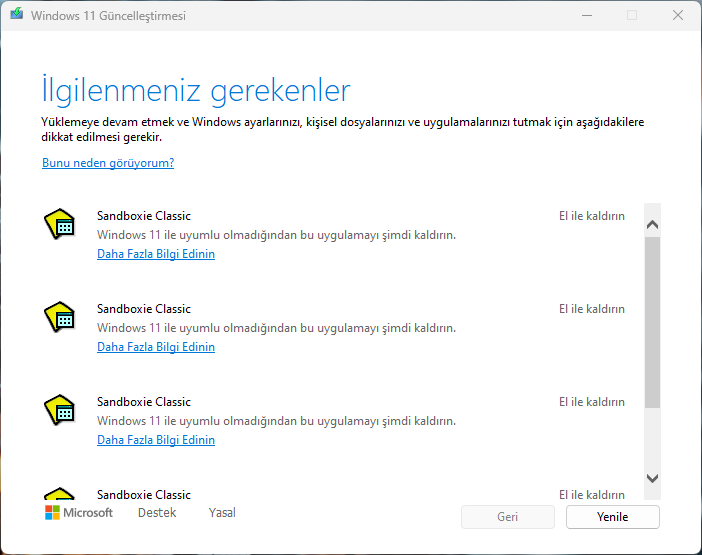Screen dimensions: 702x555
Task: Click first item's Windows 11 incompatibility description
Action: point(276,235)
